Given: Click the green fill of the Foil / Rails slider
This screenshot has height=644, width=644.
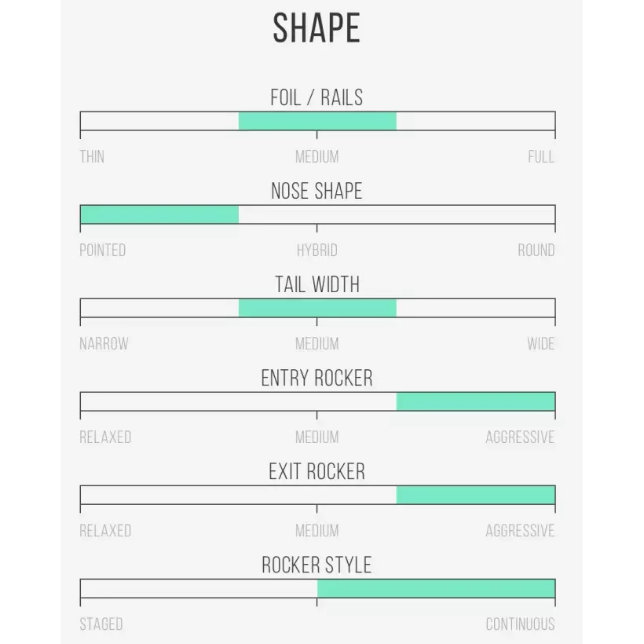Looking at the screenshot, I should (x=317, y=121).
